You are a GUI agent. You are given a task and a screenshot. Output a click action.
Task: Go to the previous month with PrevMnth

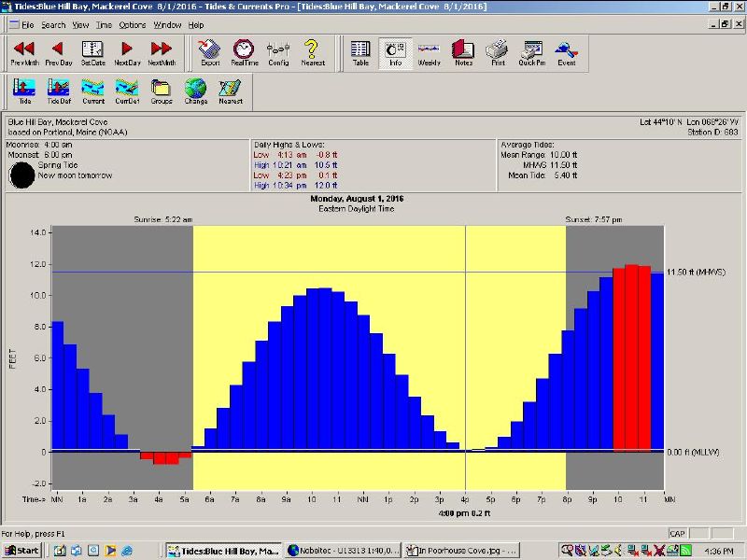tap(24, 52)
